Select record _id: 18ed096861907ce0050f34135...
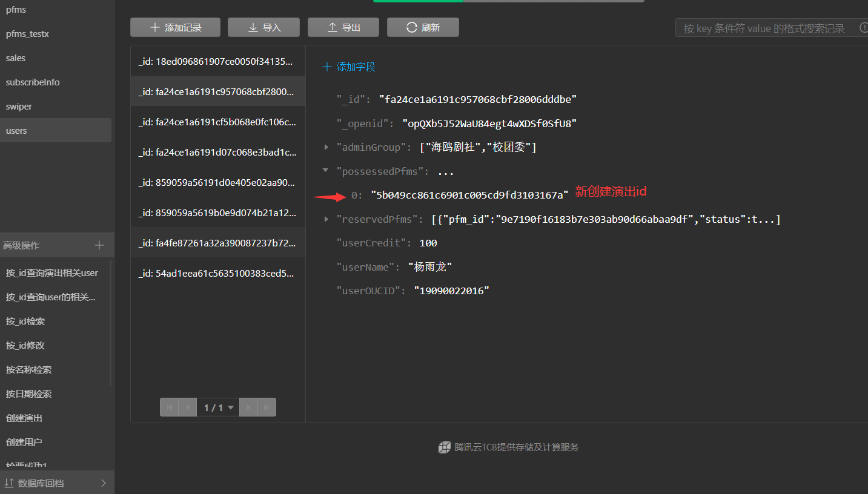The image size is (868, 494). coord(218,61)
